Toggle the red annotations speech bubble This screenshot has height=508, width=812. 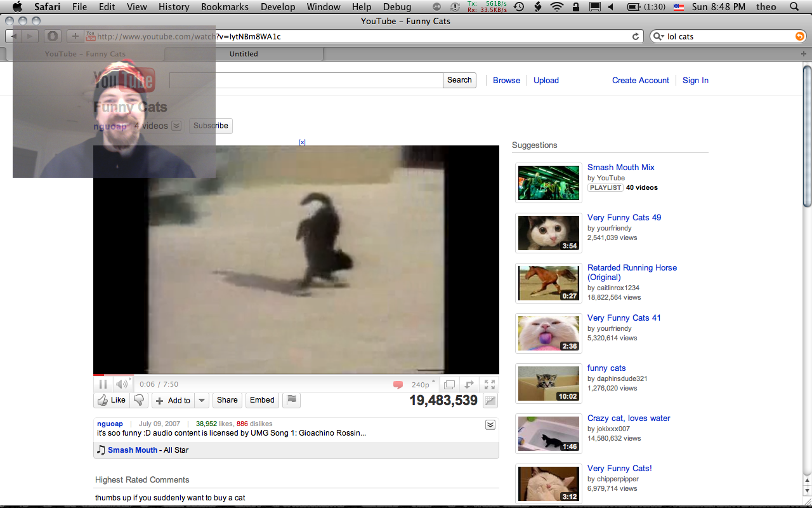click(398, 385)
